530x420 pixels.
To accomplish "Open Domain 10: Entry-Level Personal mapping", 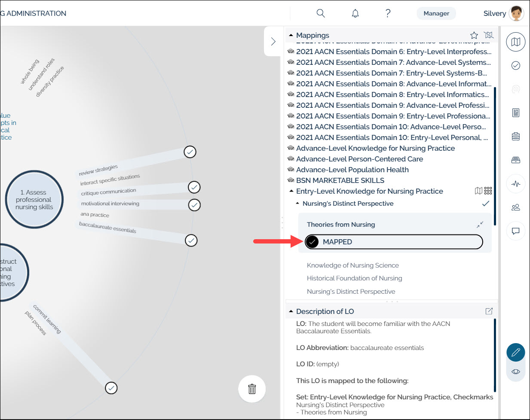I will click(392, 137).
